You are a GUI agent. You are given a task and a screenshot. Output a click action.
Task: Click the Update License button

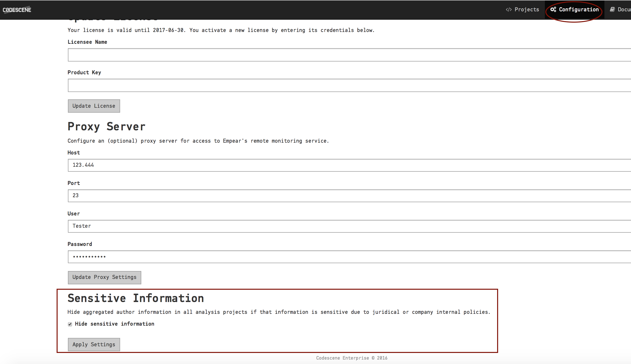point(94,106)
